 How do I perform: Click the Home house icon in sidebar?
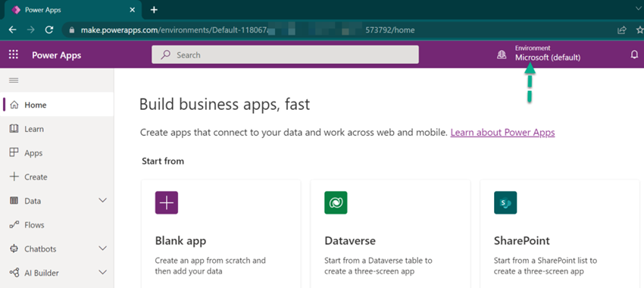tap(14, 105)
